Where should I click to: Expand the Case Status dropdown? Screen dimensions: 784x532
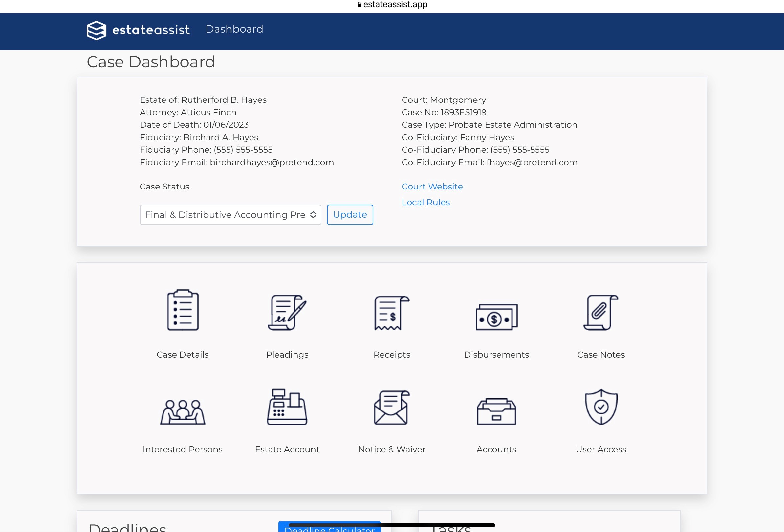tap(230, 215)
